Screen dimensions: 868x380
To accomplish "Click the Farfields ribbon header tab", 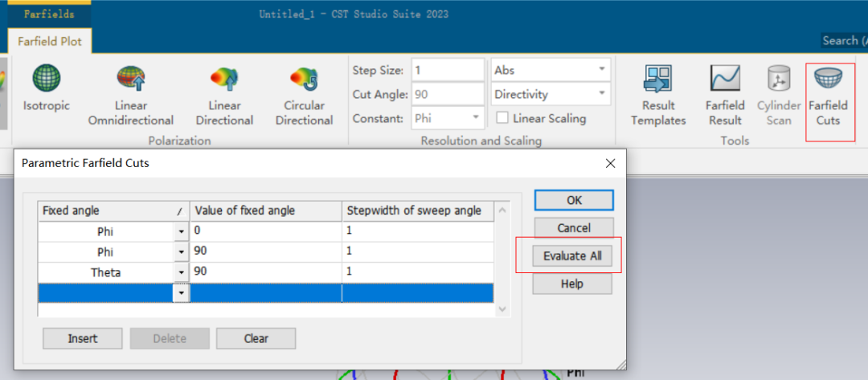I will [48, 14].
